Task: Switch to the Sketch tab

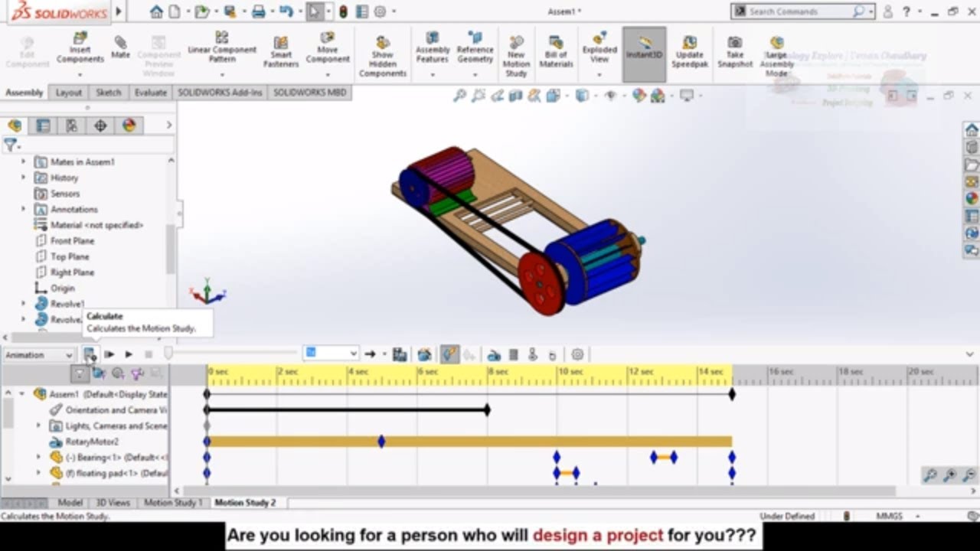Action: pos(108,93)
